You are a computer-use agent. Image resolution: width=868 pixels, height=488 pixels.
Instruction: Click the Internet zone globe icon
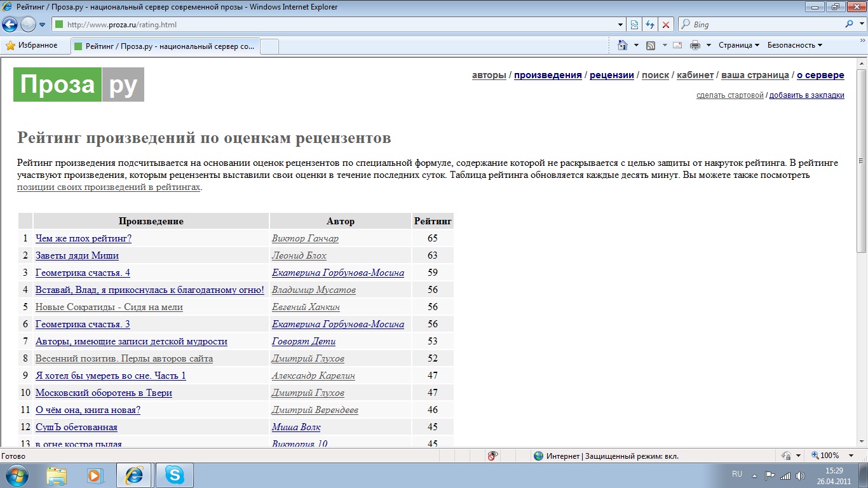pos(539,456)
